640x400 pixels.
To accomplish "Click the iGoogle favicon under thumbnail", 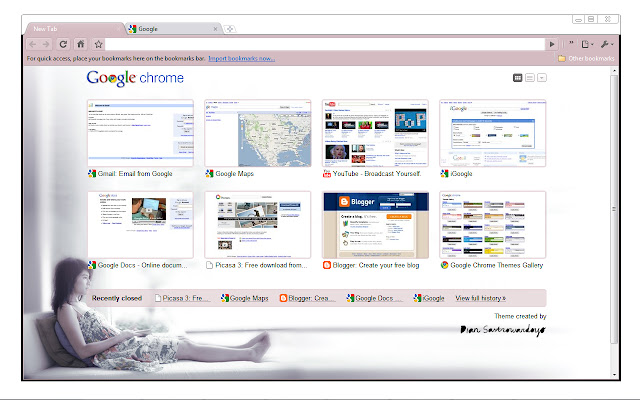I will tap(444, 173).
